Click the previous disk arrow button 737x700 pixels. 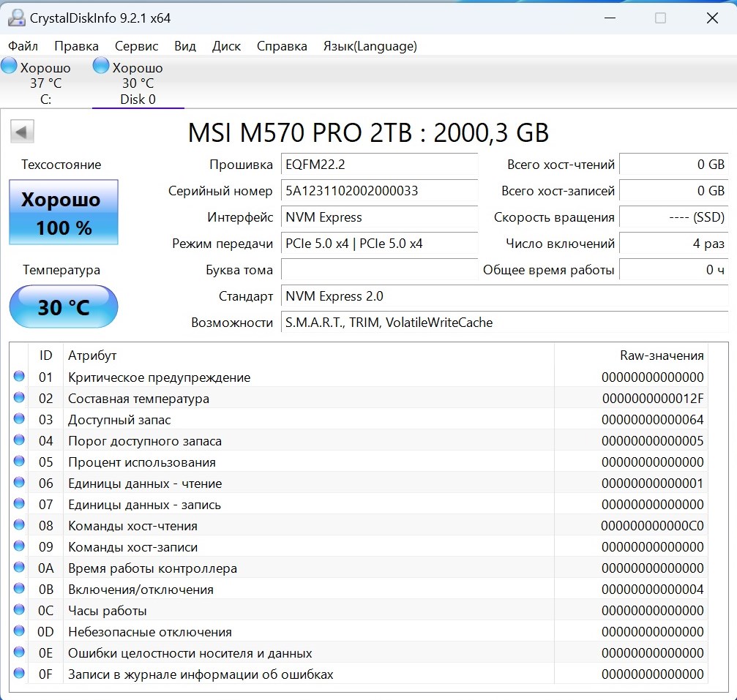pos(22,132)
